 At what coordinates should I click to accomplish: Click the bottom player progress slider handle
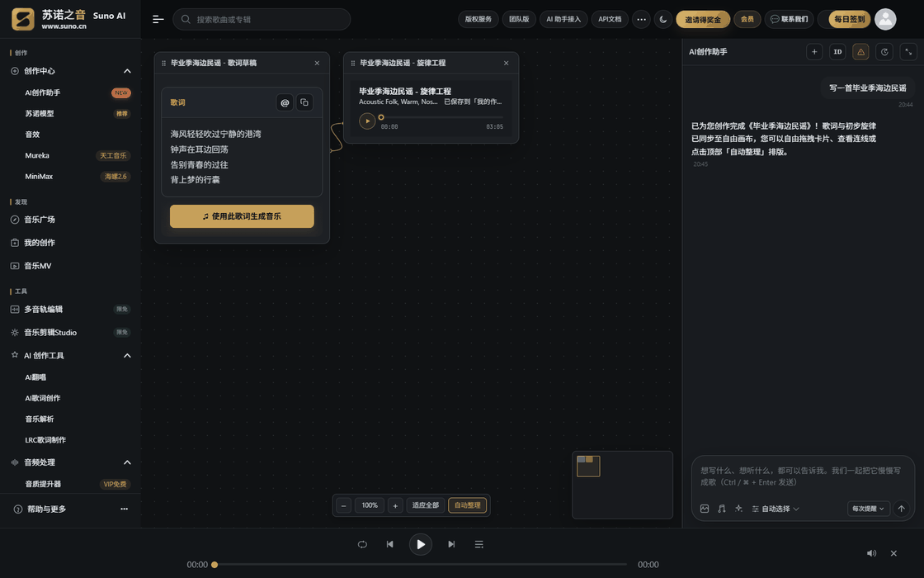214,565
